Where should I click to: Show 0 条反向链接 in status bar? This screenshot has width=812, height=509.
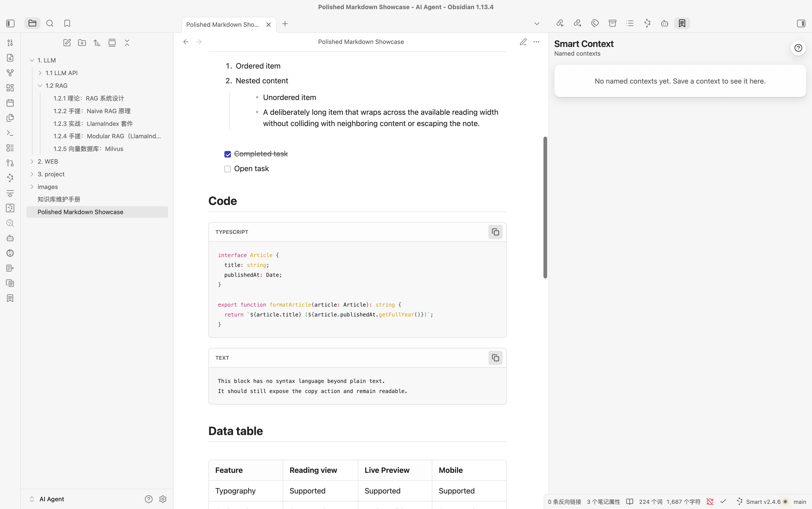point(564,502)
